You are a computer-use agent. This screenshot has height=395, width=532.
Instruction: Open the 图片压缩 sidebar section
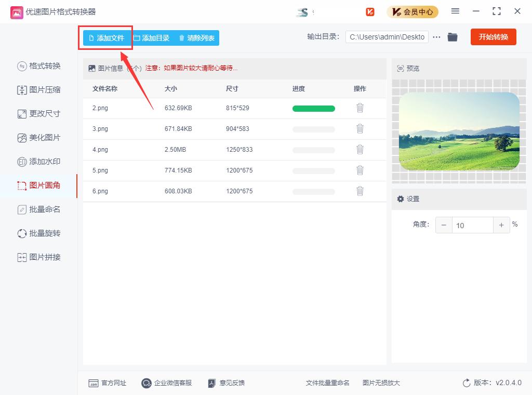click(39, 90)
